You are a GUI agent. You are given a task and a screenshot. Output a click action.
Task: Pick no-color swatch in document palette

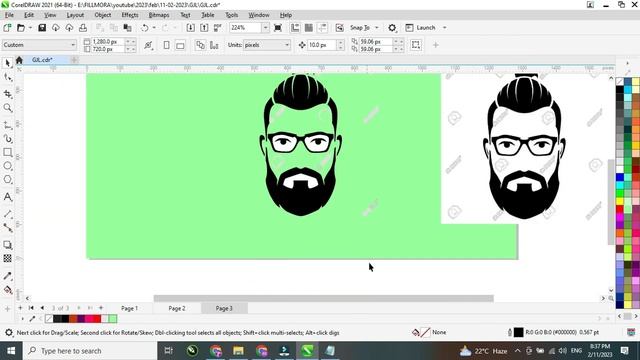(x=49, y=319)
